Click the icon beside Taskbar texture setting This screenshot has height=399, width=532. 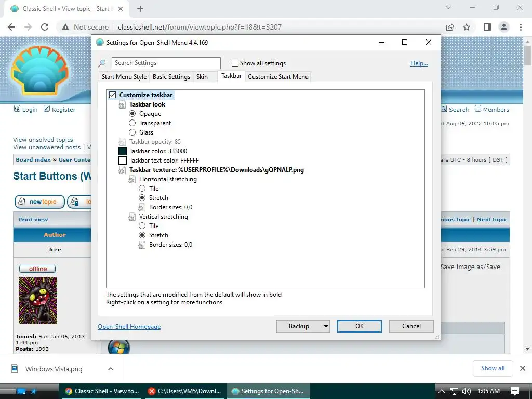pos(122,170)
